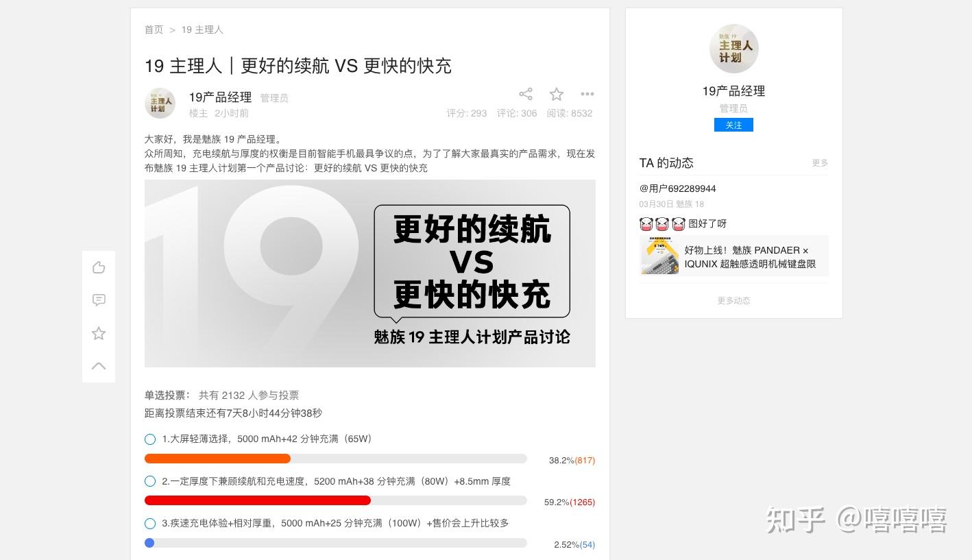The height and width of the screenshot is (560, 972).
Task: Click the thumbs-up like icon in sidebar
Action: point(99,267)
